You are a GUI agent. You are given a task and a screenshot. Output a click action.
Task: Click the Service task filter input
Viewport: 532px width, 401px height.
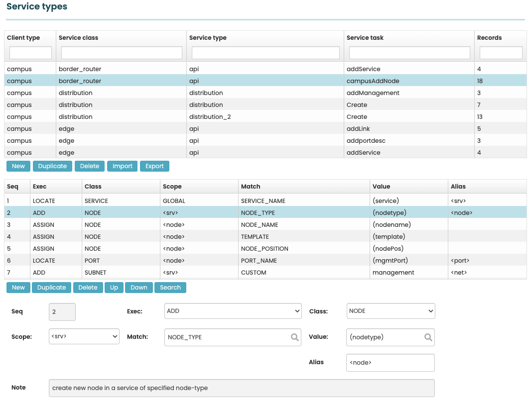tap(408, 52)
